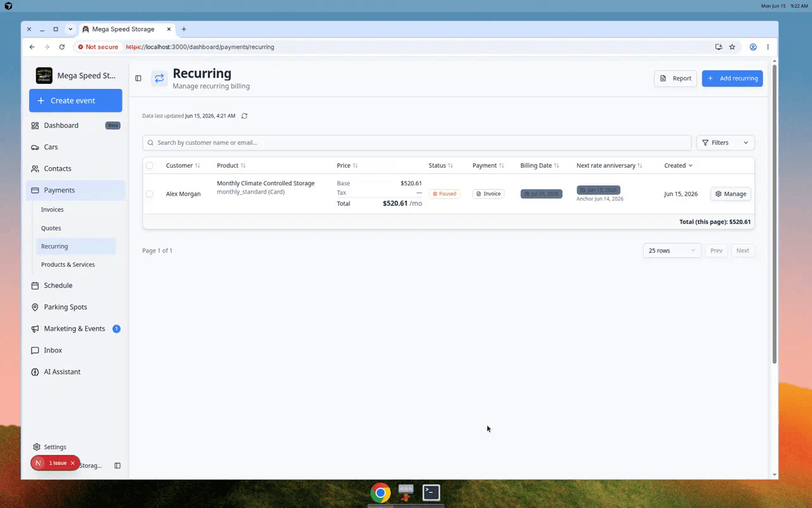Open the 25 rows page-size dropdown
Screen dimensions: 812x508
pyautogui.click(x=672, y=251)
